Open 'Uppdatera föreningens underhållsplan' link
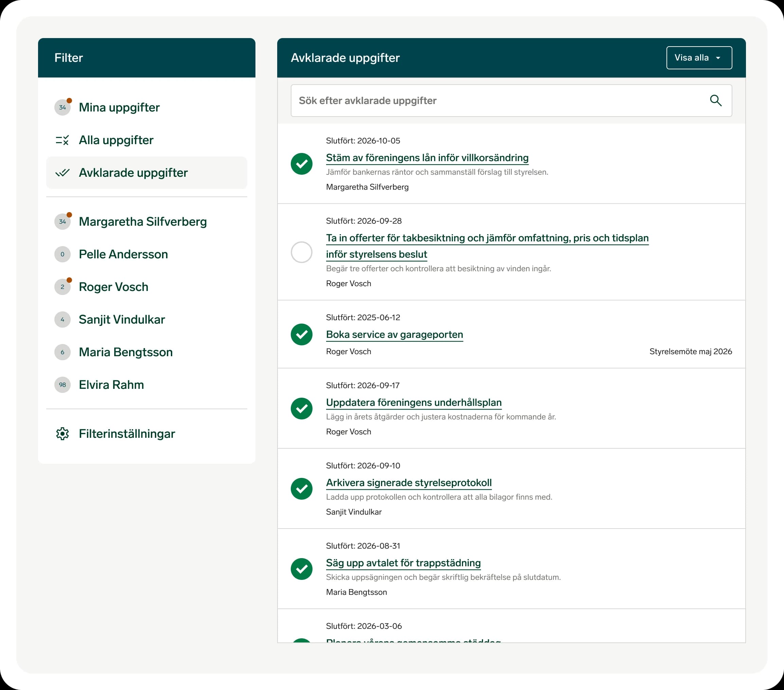The image size is (784, 690). point(413,402)
